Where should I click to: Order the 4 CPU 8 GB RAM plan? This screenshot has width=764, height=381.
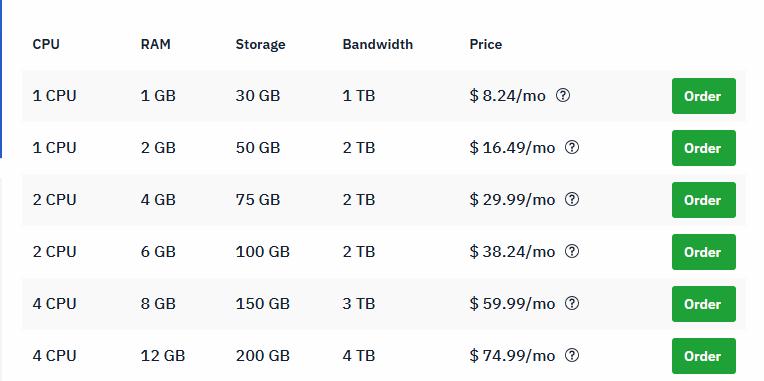tap(704, 304)
